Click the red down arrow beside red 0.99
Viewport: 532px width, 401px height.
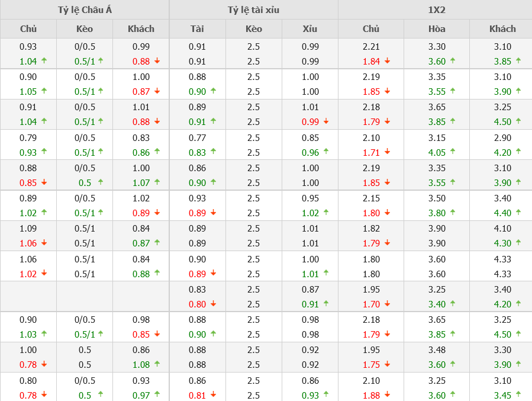(326, 121)
